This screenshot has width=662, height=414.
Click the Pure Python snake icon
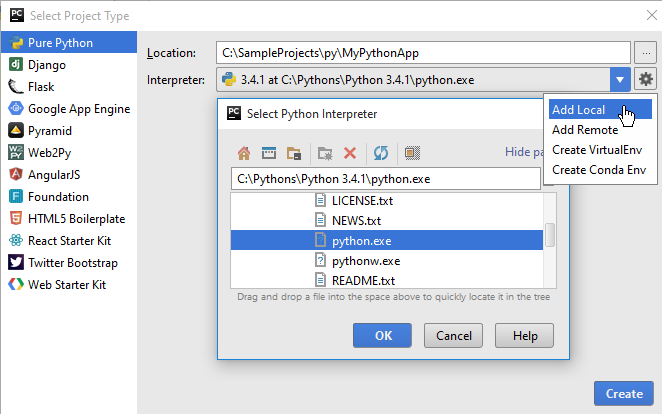click(x=16, y=43)
